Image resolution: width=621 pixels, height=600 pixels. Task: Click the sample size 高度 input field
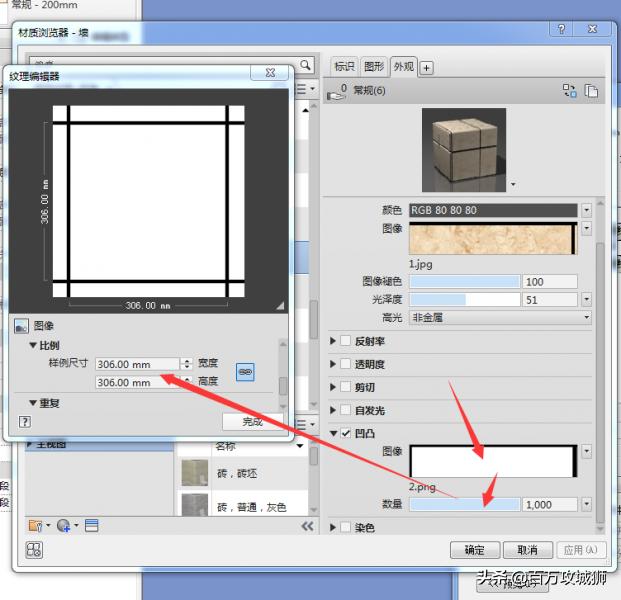[137, 382]
